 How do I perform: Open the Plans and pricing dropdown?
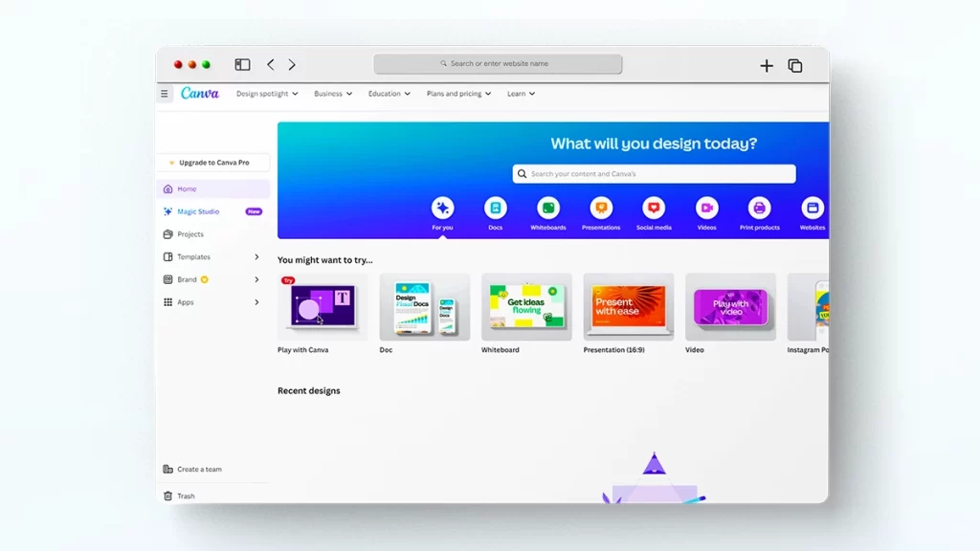coord(458,94)
